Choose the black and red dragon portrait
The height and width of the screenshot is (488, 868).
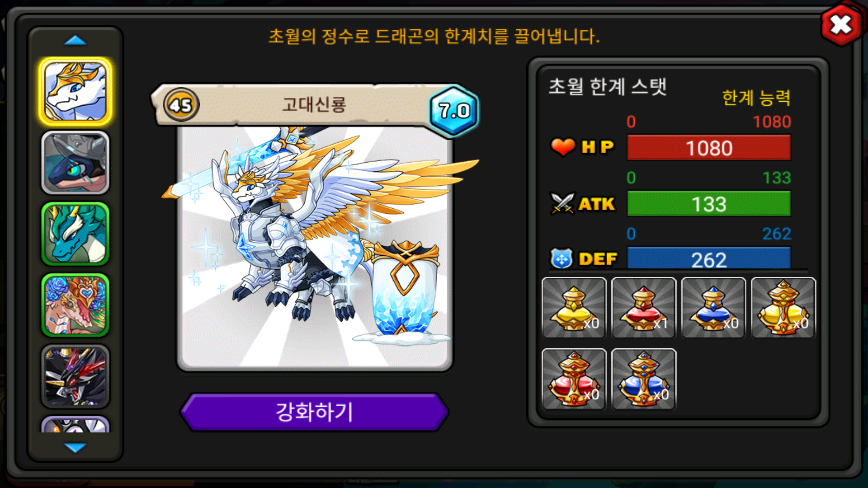pos(75,376)
